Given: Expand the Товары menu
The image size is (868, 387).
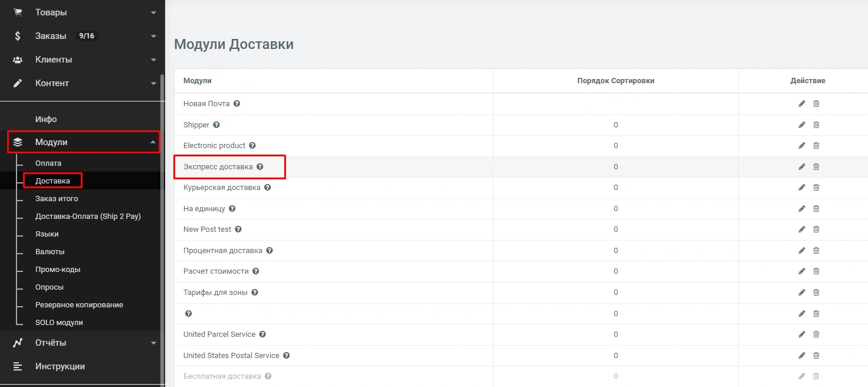Looking at the screenshot, I should point(153,12).
